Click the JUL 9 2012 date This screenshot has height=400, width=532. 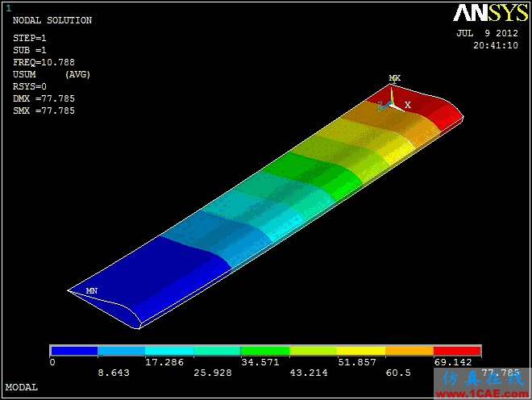tap(487, 33)
